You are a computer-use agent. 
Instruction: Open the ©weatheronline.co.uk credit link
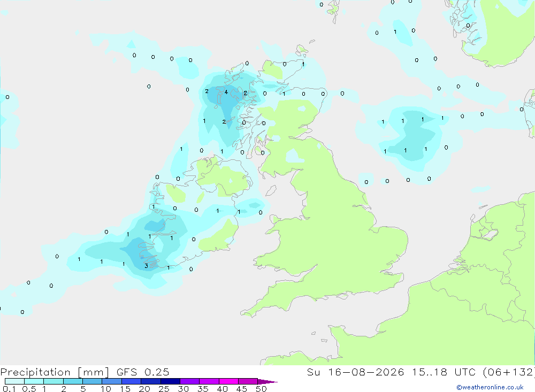click(x=490, y=387)
